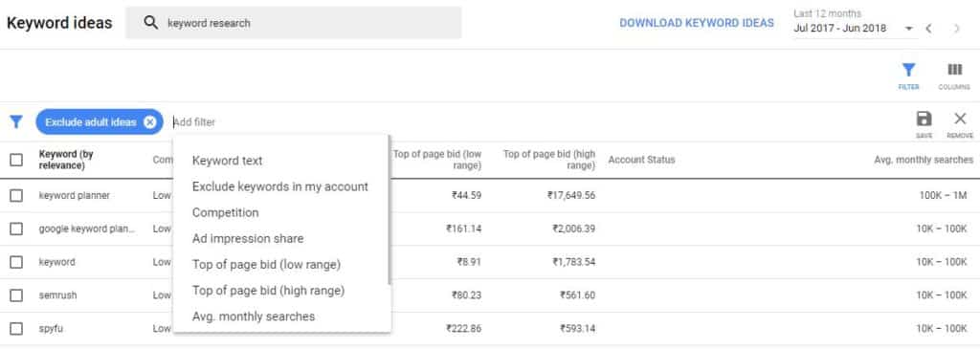Click the keyword planner keyword text
This screenshot has height=349, width=980.
point(75,195)
